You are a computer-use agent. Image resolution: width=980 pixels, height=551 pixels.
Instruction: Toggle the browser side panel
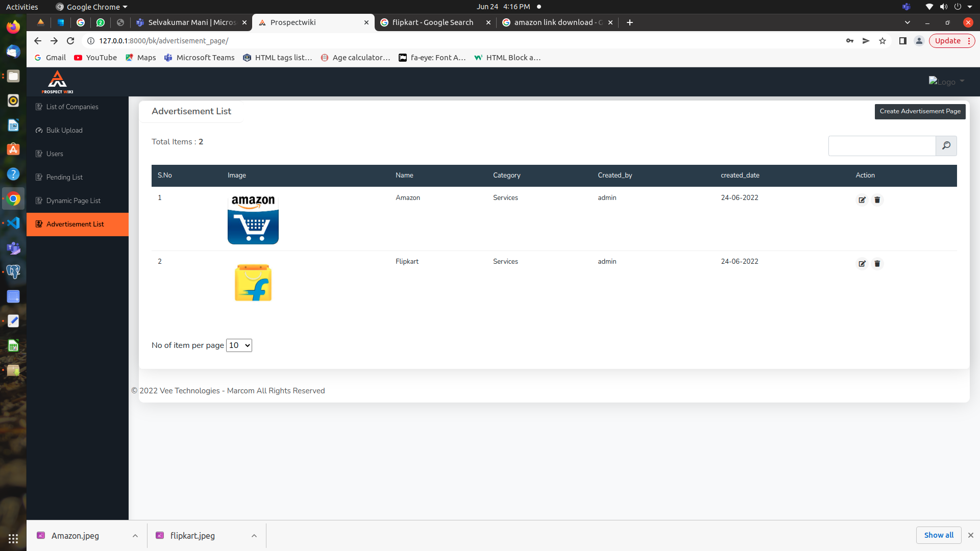pos(903,41)
